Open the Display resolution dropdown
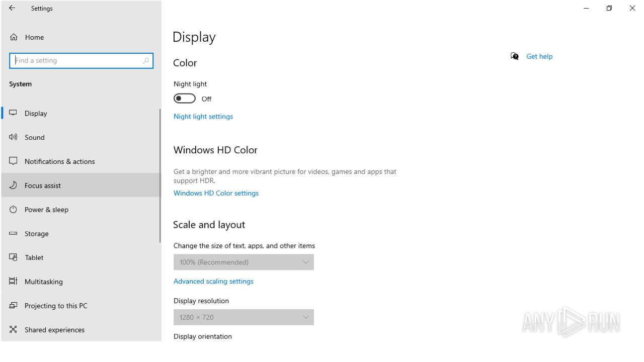The width and height of the screenshot is (644, 362). tap(244, 317)
